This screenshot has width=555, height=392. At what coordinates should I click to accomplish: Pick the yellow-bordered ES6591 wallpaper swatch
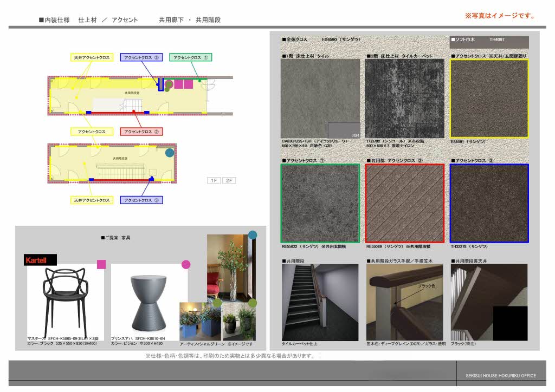[489, 99]
